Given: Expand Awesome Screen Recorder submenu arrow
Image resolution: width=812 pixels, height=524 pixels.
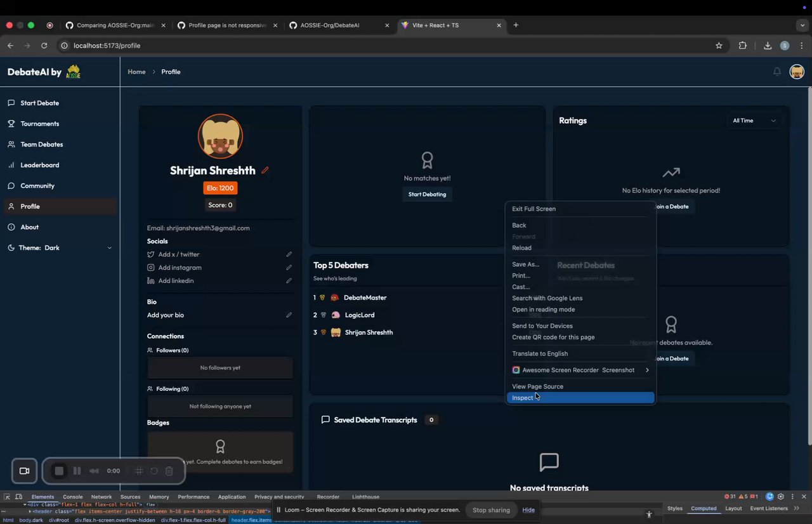Looking at the screenshot, I should point(647,370).
